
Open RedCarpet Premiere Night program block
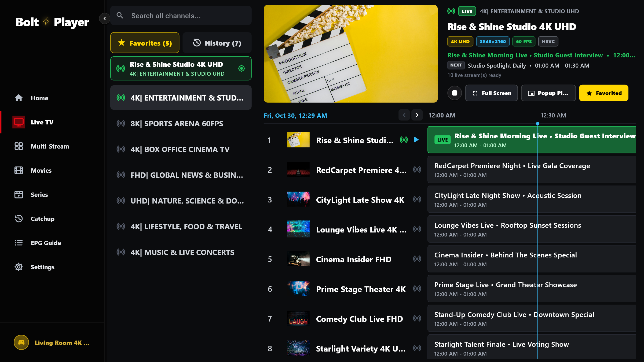click(x=532, y=169)
